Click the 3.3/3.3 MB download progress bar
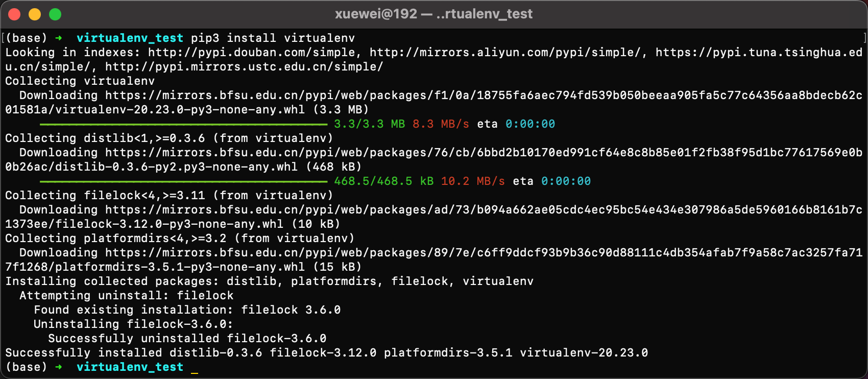The width and height of the screenshot is (868, 379). pos(183,124)
